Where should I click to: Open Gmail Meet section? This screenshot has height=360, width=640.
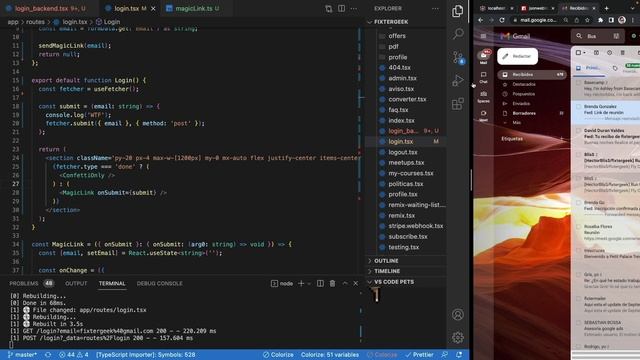pyautogui.click(x=483, y=116)
